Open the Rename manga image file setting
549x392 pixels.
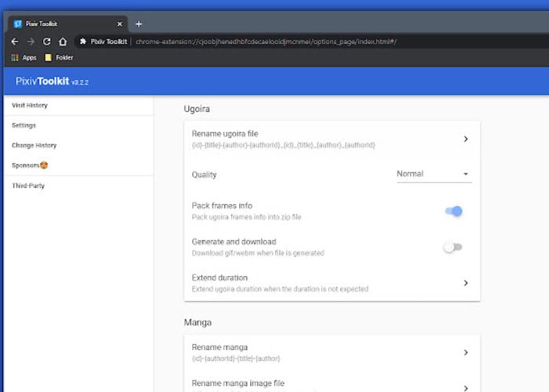tap(332, 383)
